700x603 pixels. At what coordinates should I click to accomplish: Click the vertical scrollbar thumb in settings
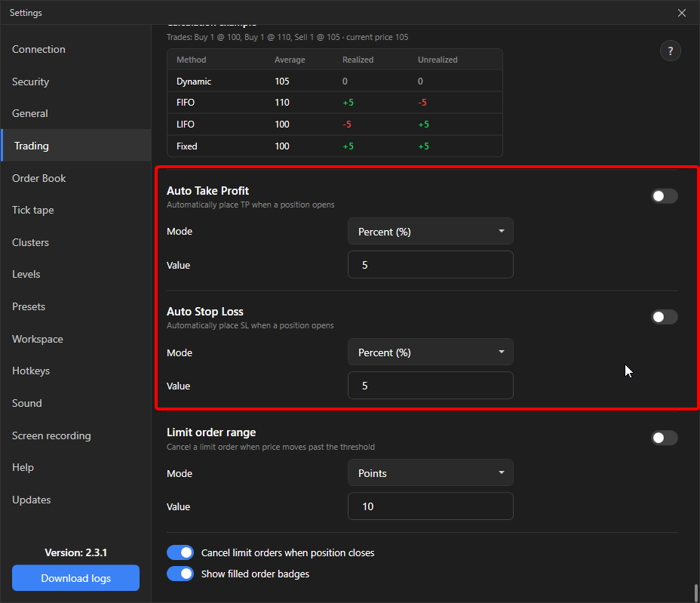(696, 594)
